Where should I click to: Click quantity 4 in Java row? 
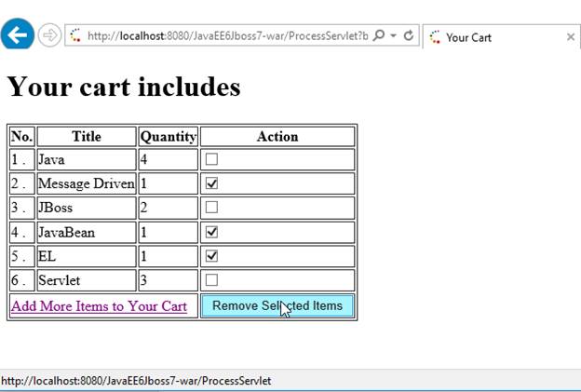pyautogui.click(x=169, y=159)
